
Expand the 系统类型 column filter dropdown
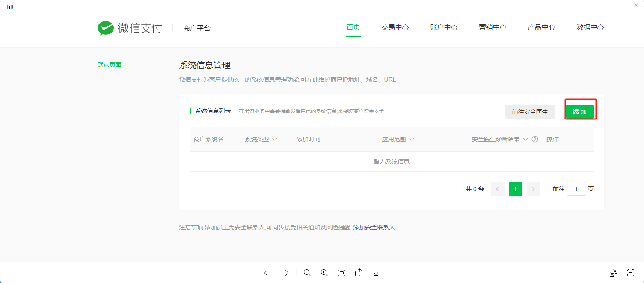click(275, 139)
